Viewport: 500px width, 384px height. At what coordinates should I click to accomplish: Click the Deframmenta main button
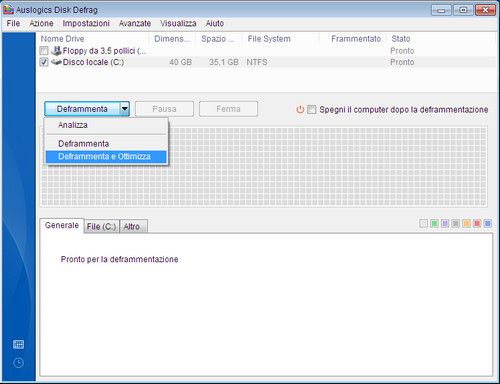point(82,109)
